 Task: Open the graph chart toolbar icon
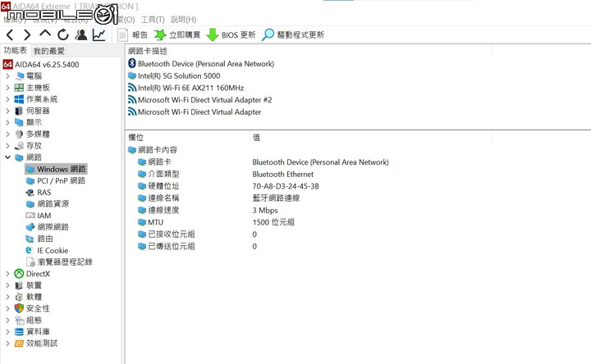point(98,35)
